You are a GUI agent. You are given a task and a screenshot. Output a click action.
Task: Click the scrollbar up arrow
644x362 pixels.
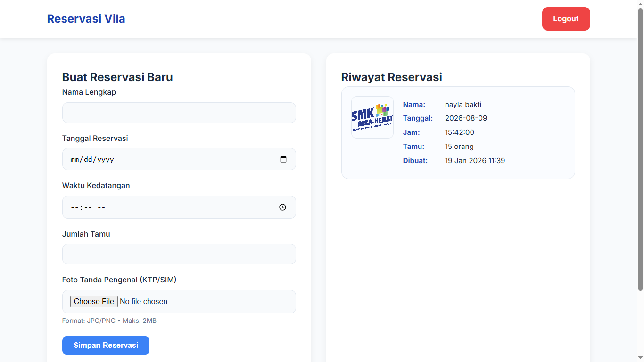640,3
